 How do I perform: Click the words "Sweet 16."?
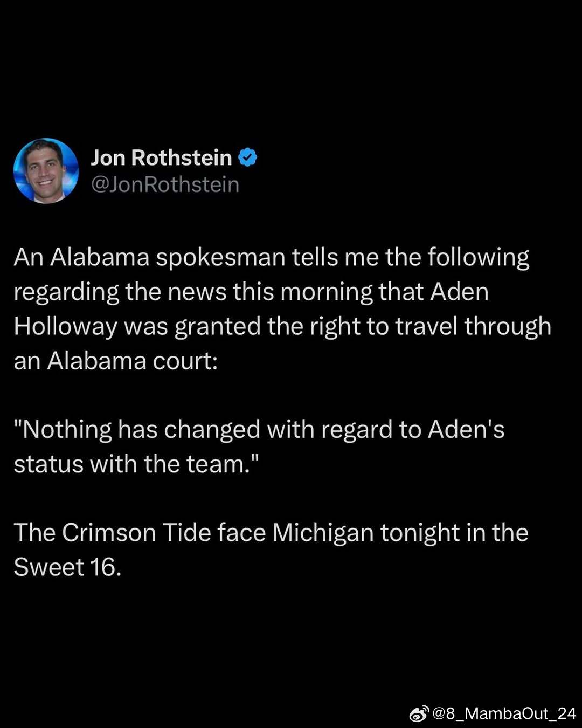click(67, 567)
